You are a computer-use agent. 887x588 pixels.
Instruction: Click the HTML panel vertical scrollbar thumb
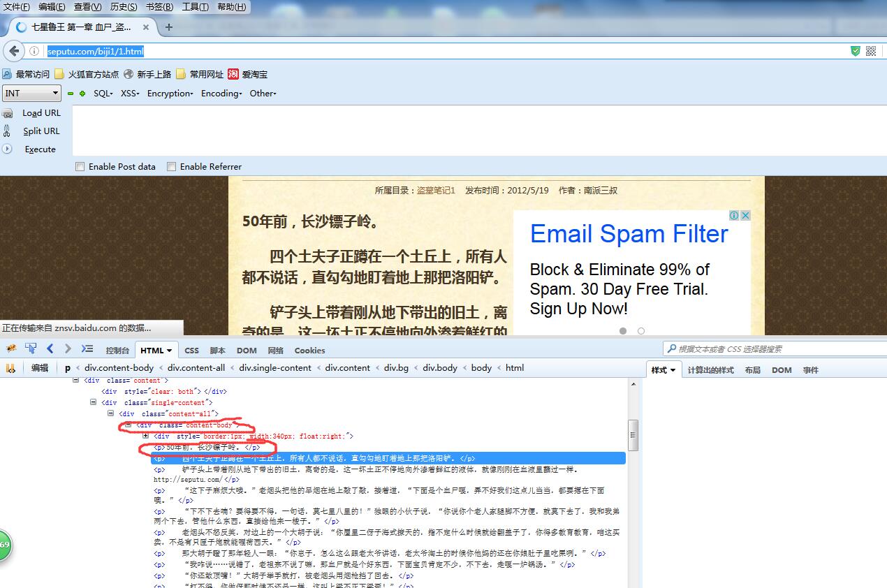coord(633,434)
